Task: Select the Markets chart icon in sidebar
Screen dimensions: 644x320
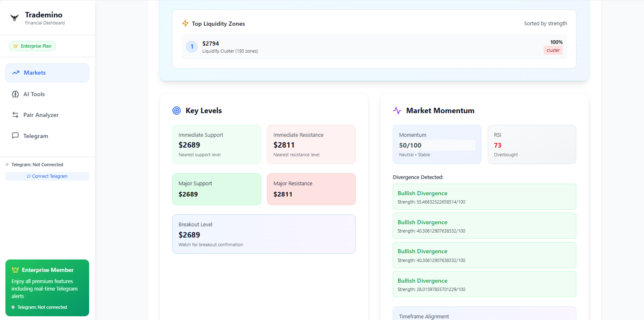Action: coord(16,72)
